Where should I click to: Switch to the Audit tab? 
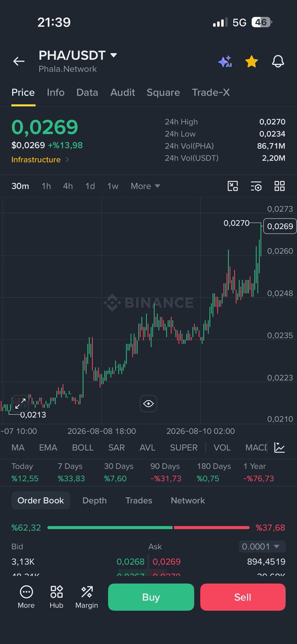pos(123,92)
